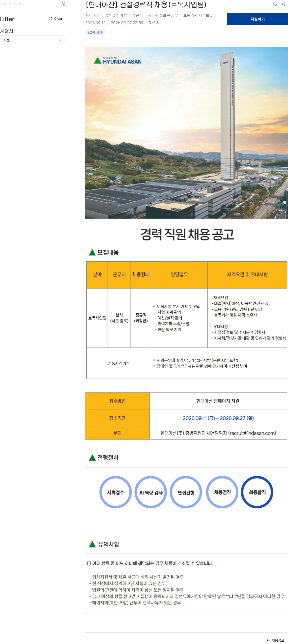This screenshot has height=644, width=288.
Task: Click the 근무지 column header
Action: 119,274
